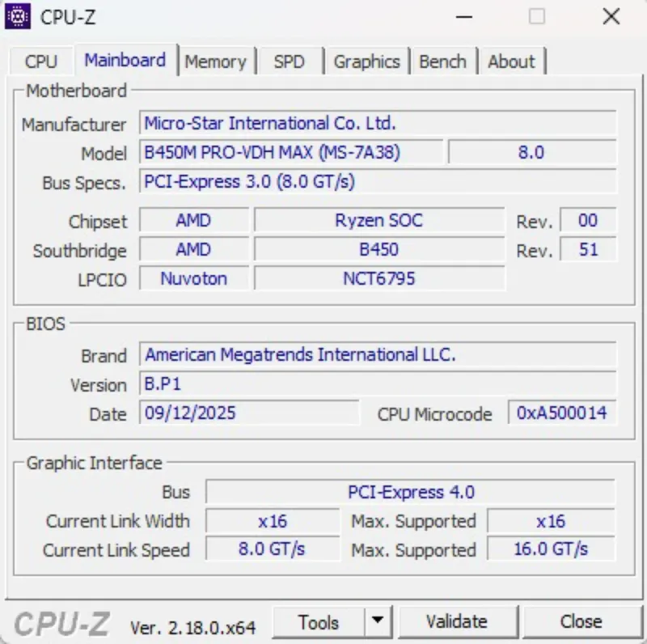Click the Close button at bottom
Viewport: 647px width, 644px height.
[x=581, y=621]
